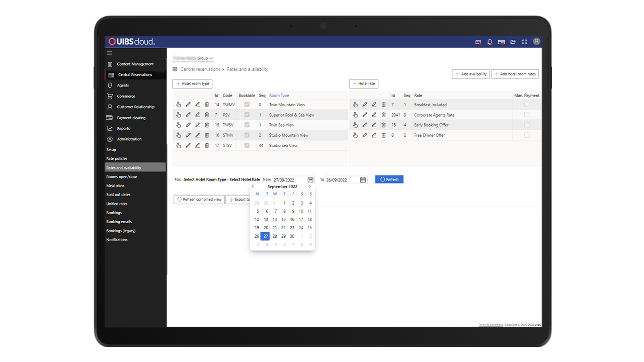Toggle Bookable checkbox for Studio Mountain View
The image size is (644, 362).
[x=247, y=135]
